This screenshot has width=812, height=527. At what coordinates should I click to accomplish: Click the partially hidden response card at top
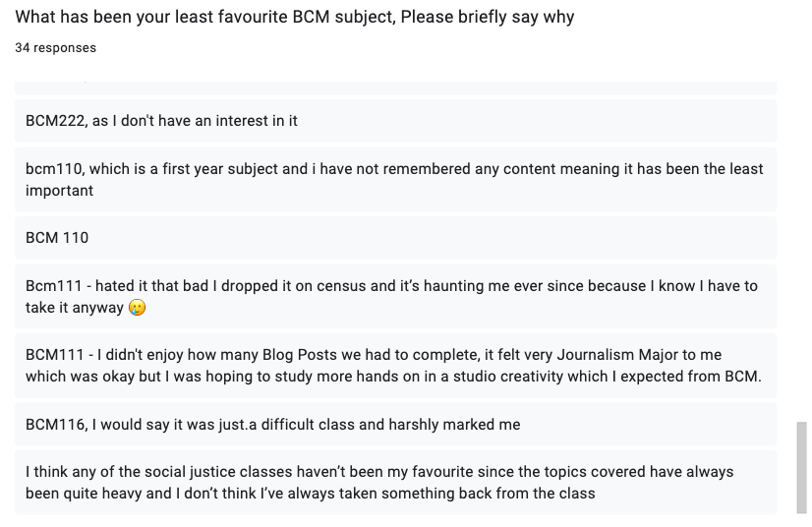coord(395,87)
